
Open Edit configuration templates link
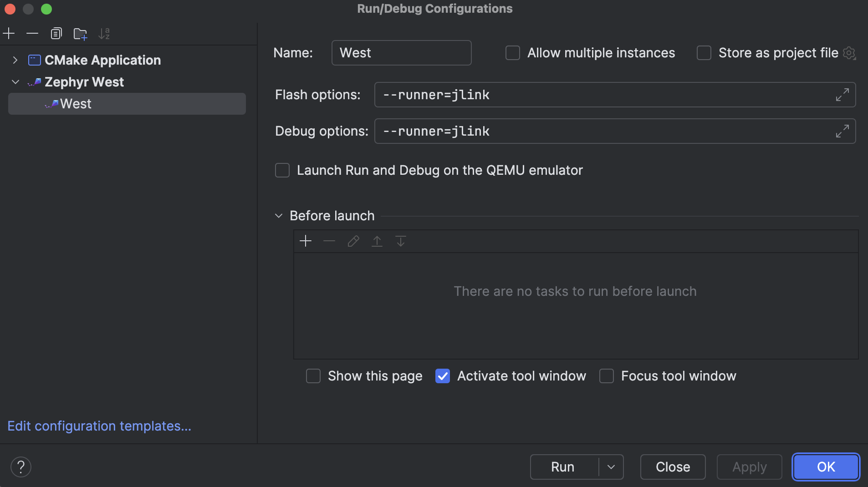[99, 426]
